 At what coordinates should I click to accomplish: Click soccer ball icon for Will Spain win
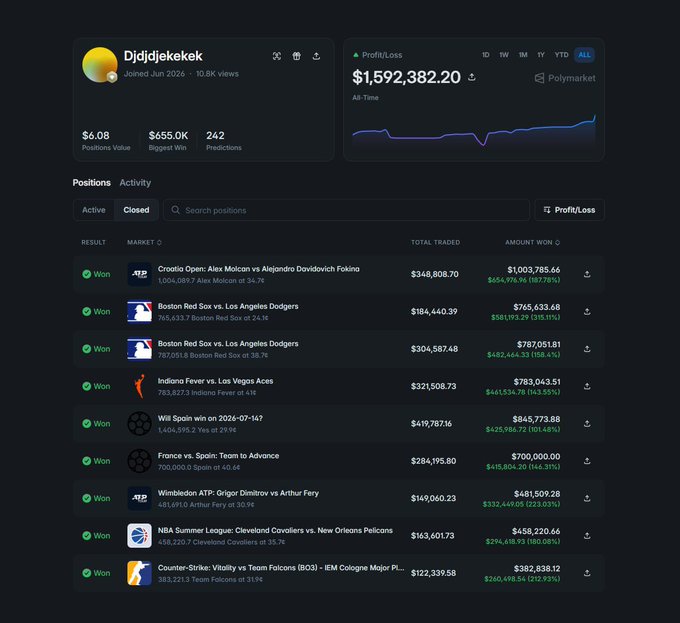(x=139, y=423)
